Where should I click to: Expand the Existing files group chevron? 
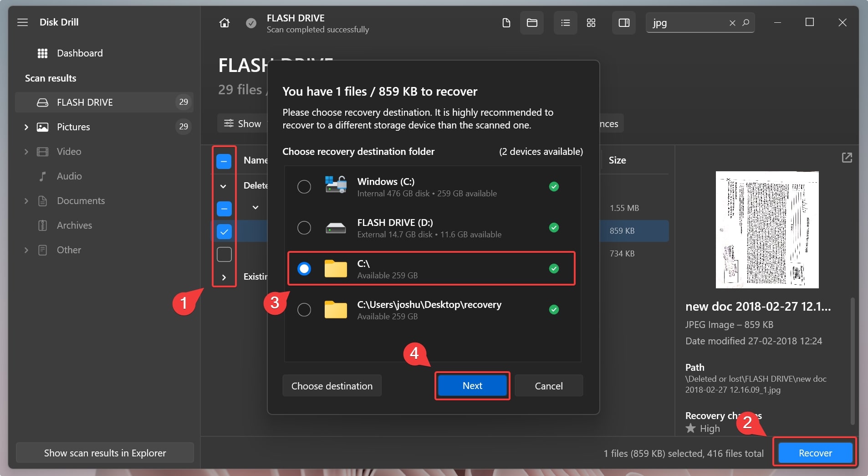click(x=224, y=277)
